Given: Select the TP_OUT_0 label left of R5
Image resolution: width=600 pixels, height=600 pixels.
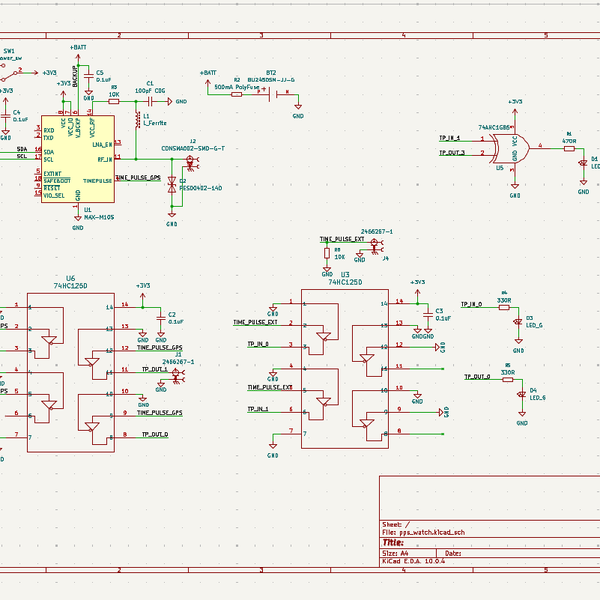Looking at the screenshot, I should [x=477, y=377].
